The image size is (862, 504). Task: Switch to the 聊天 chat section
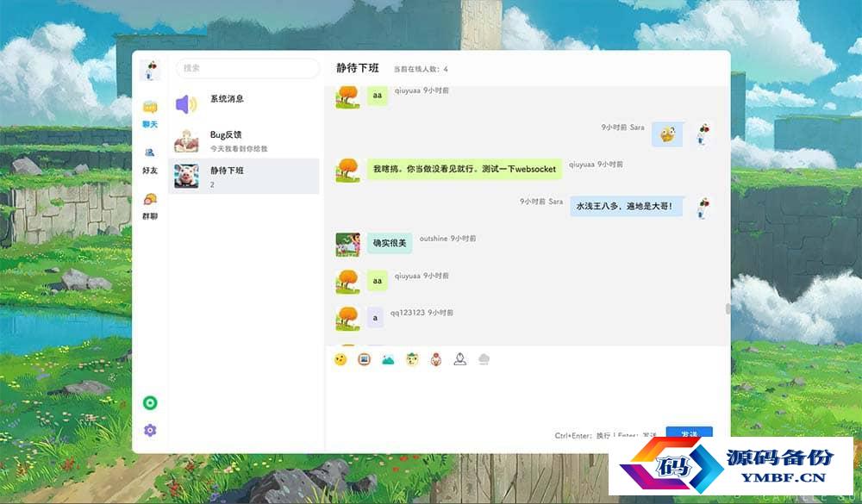150,115
